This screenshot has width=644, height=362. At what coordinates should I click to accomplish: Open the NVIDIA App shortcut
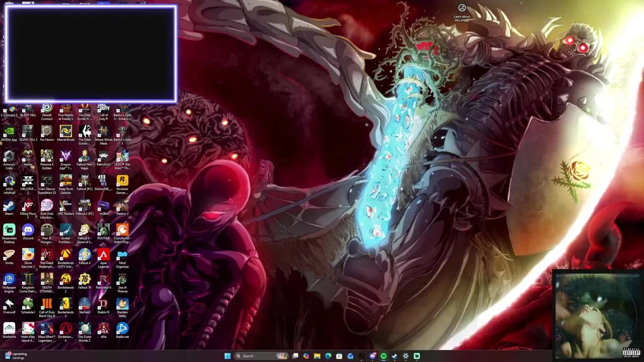(9, 134)
